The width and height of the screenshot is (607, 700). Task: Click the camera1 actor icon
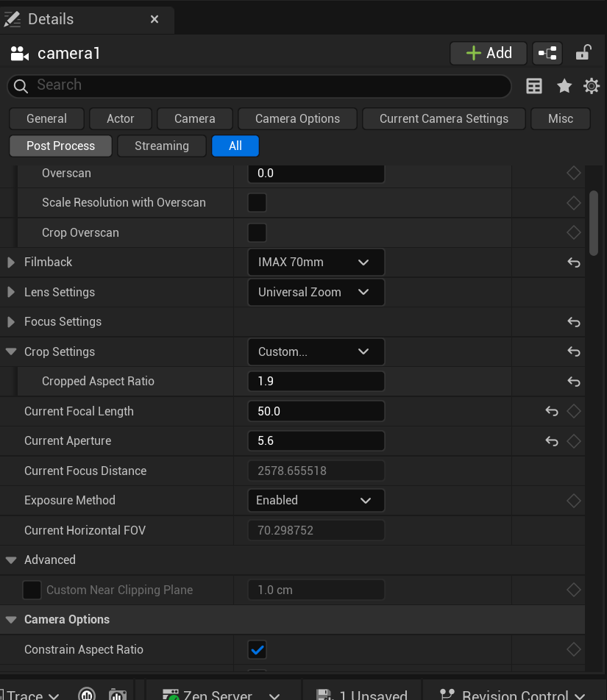point(20,54)
